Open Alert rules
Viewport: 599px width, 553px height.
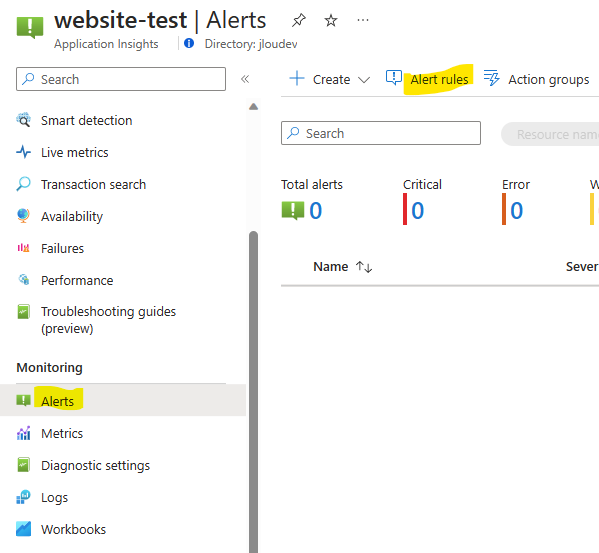coord(439,79)
